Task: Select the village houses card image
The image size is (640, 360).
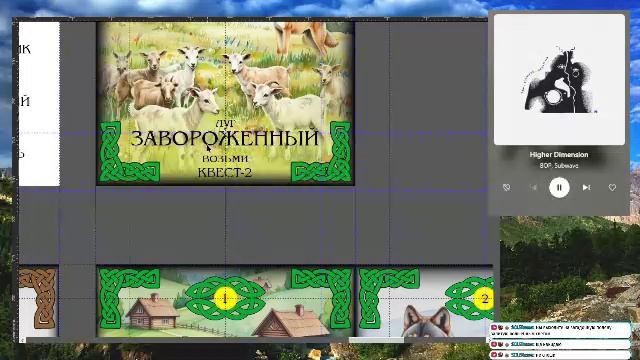Action: [x=225, y=302]
